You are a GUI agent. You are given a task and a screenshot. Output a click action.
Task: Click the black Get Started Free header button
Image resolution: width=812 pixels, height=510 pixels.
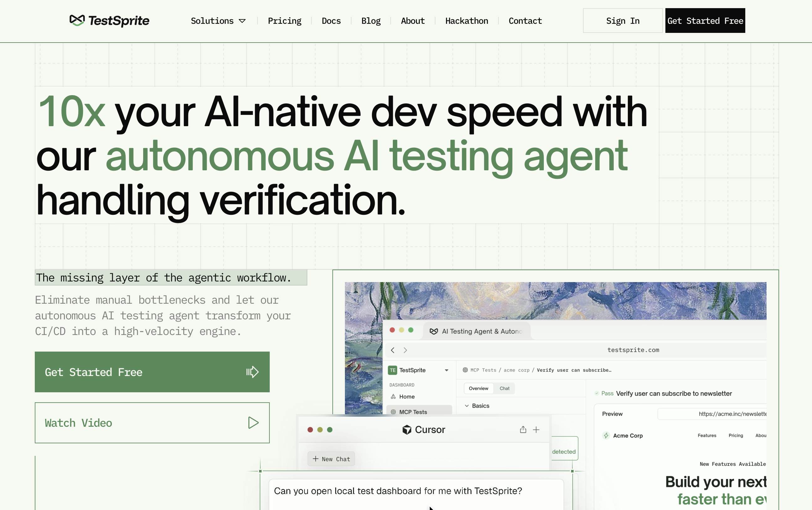coord(705,21)
